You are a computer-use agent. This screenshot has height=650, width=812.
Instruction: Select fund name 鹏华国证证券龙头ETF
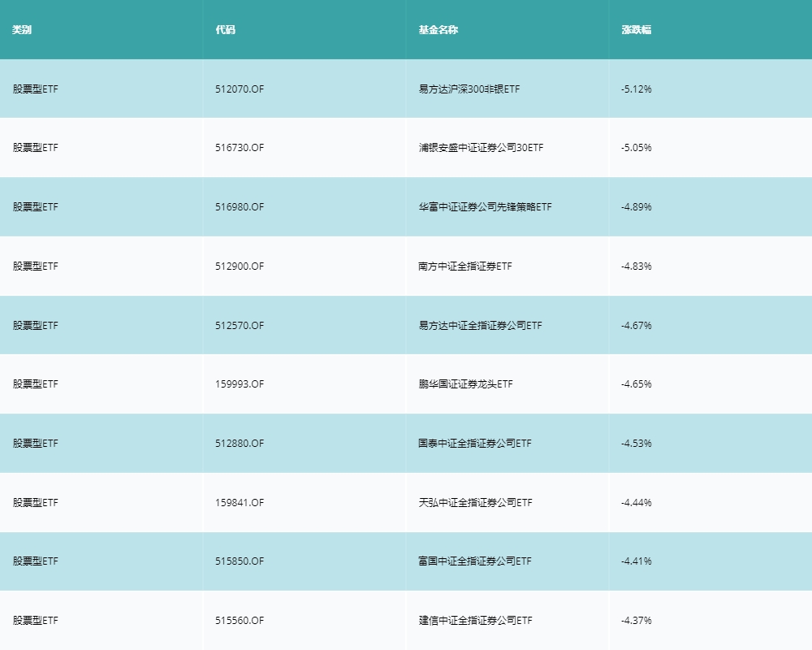point(465,384)
